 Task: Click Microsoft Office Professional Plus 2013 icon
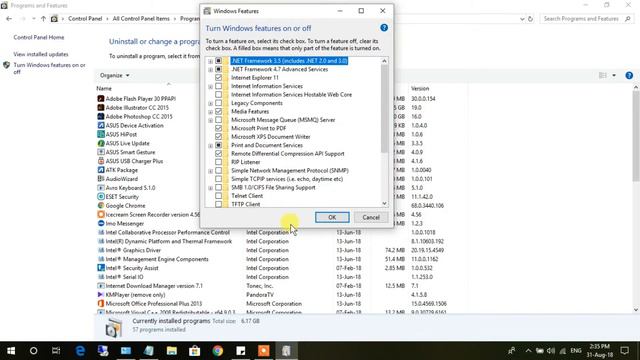pos(101,304)
